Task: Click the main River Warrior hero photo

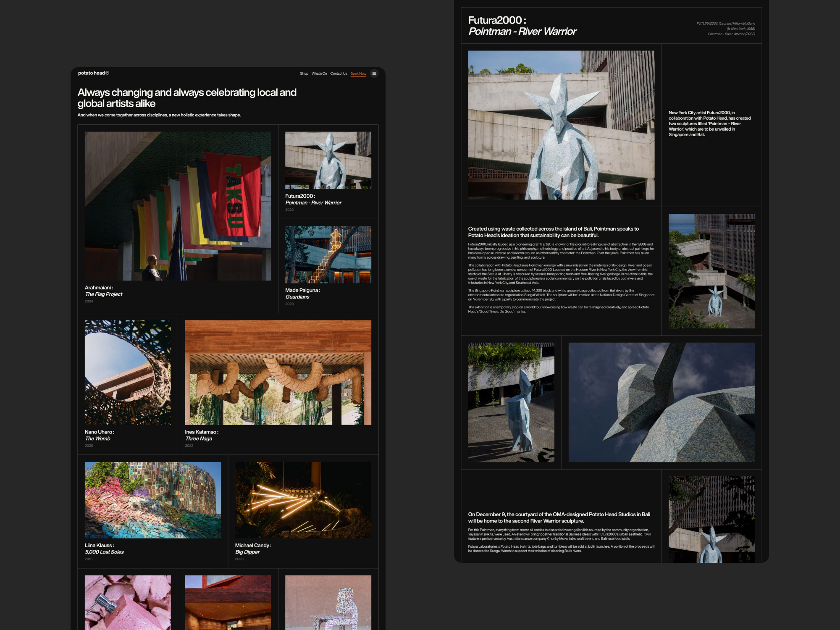Action: [x=561, y=125]
